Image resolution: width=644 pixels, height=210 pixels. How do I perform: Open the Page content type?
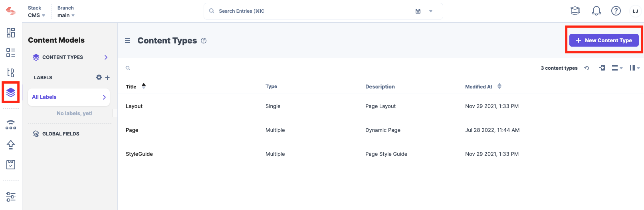pyautogui.click(x=132, y=130)
